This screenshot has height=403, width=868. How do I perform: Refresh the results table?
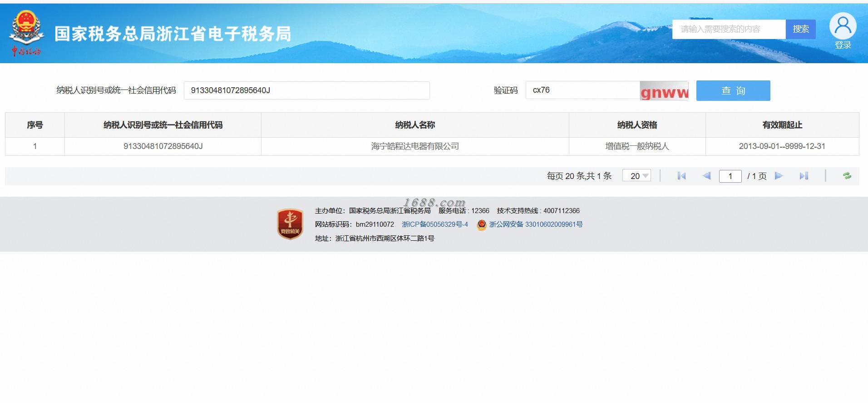[847, 176]
